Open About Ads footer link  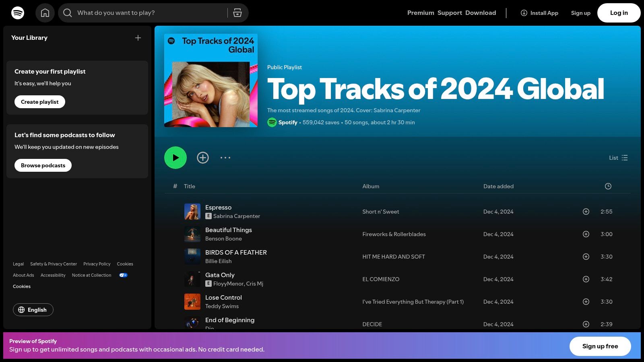(x=23, y=275)
